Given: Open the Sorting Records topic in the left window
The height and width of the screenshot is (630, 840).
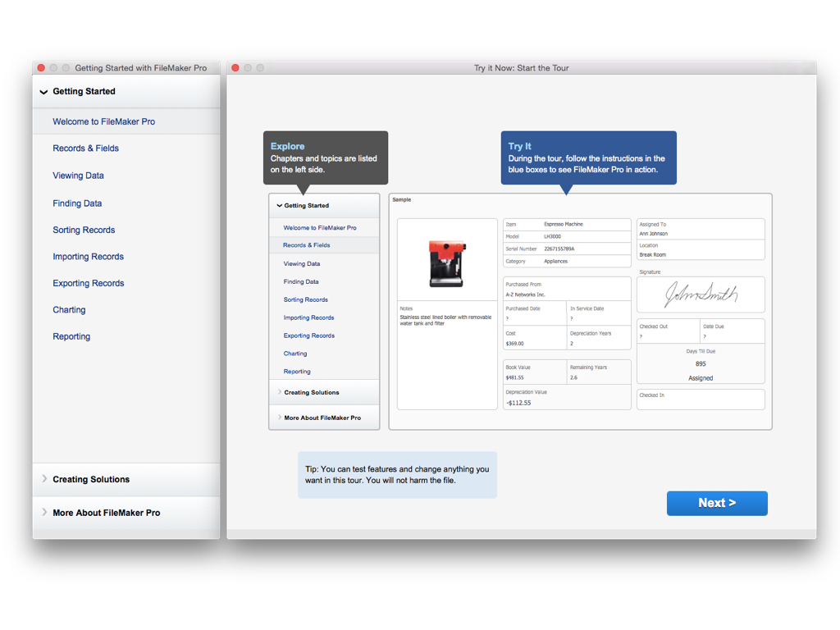Looking at the screenshot, I should [84, 230].
